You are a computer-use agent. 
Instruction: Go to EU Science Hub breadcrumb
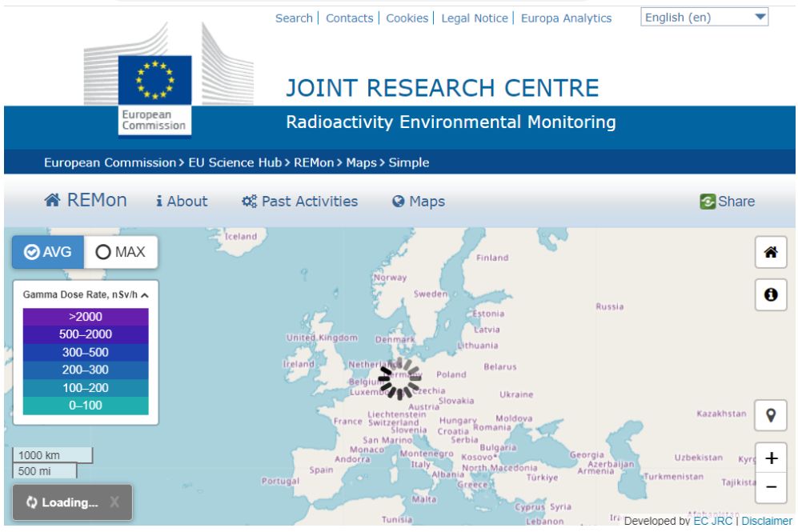point(235,162)
